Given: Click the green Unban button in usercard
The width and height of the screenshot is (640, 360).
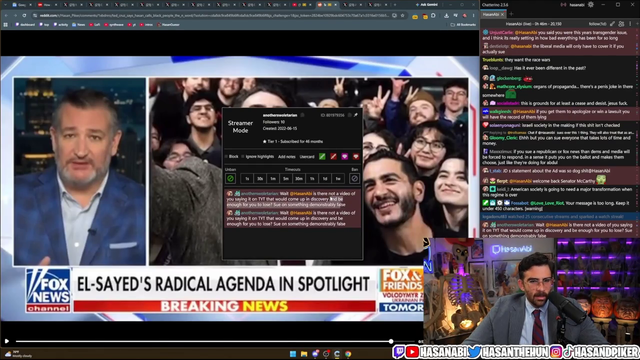Looking at the screenshot, I should coord(230,178).
